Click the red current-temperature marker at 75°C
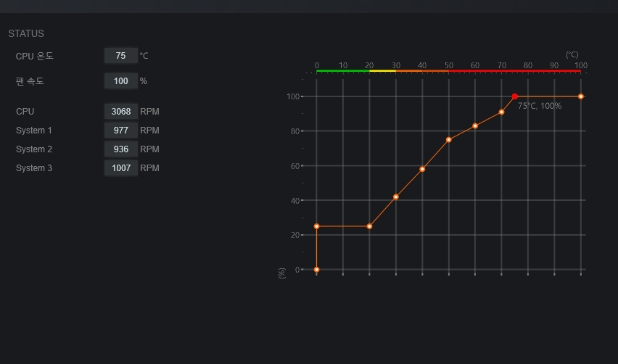This screenshot has height=364, width=618. click(x=515, y=96)
